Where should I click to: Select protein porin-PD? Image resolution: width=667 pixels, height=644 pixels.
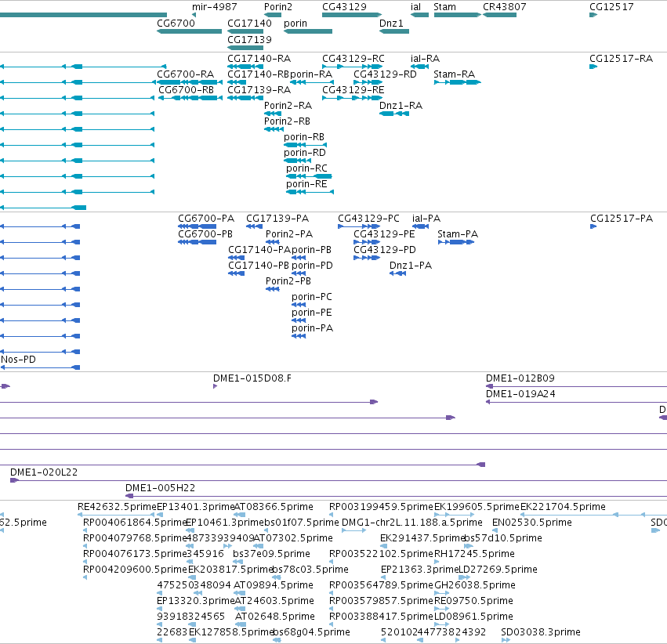pos(299,273)
